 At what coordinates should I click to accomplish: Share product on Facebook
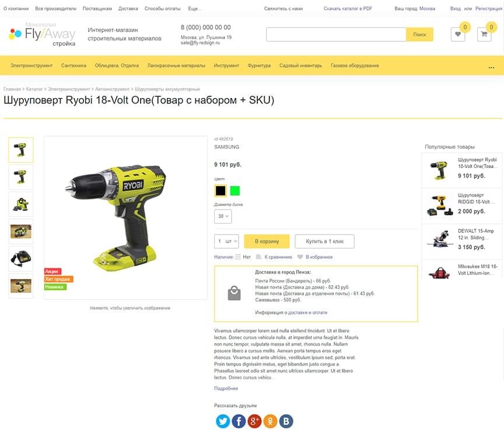tap(239, 421)
